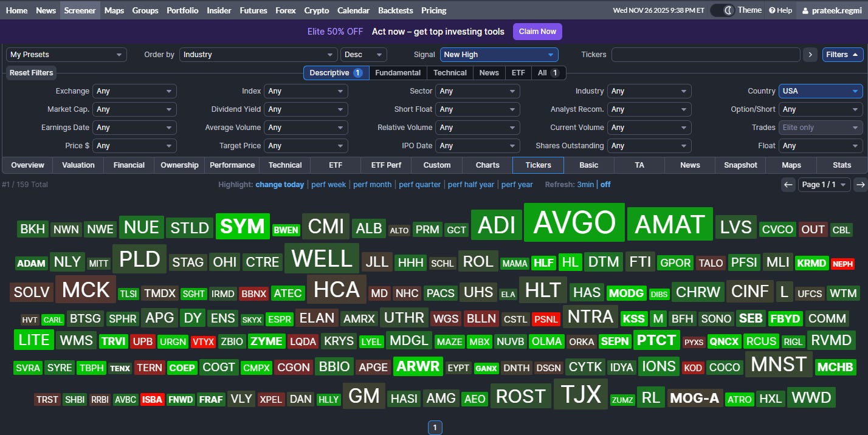Image resolution: width=868 pixels, height=435 pixels.
Task: Open the Charts view tab
Action: click(487, 165)
